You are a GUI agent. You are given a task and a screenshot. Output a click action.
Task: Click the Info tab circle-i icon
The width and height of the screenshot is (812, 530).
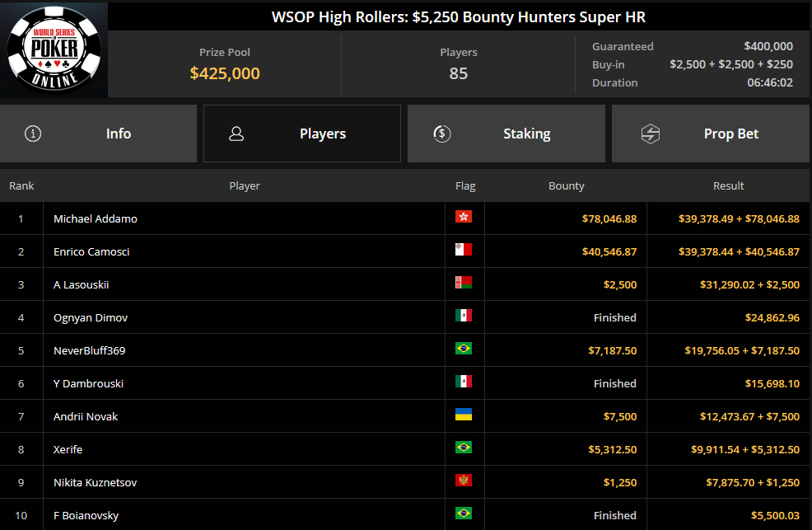(x=33, y=134)
